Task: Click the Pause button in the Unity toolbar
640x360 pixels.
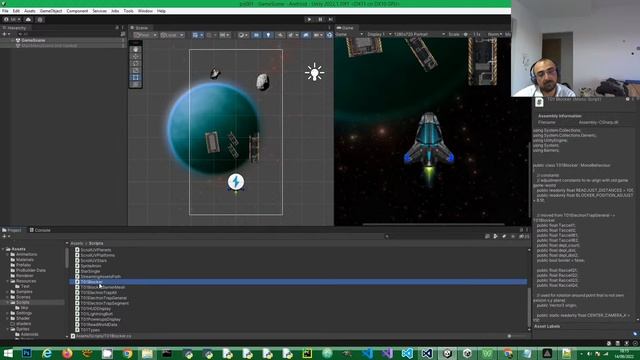Action: coord(320,19)
